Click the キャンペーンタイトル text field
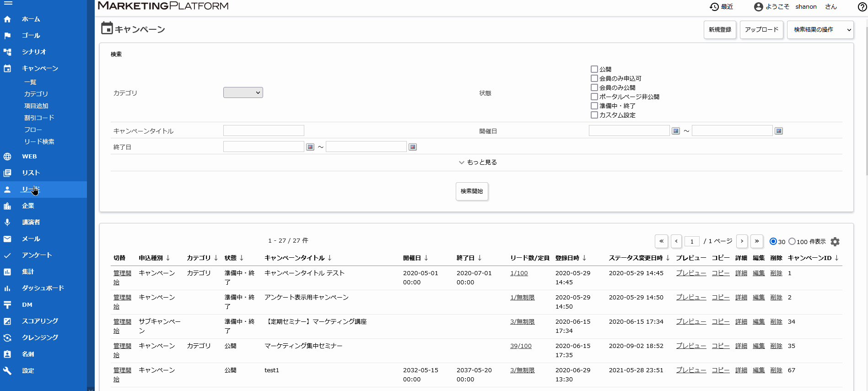 (264, 131)
